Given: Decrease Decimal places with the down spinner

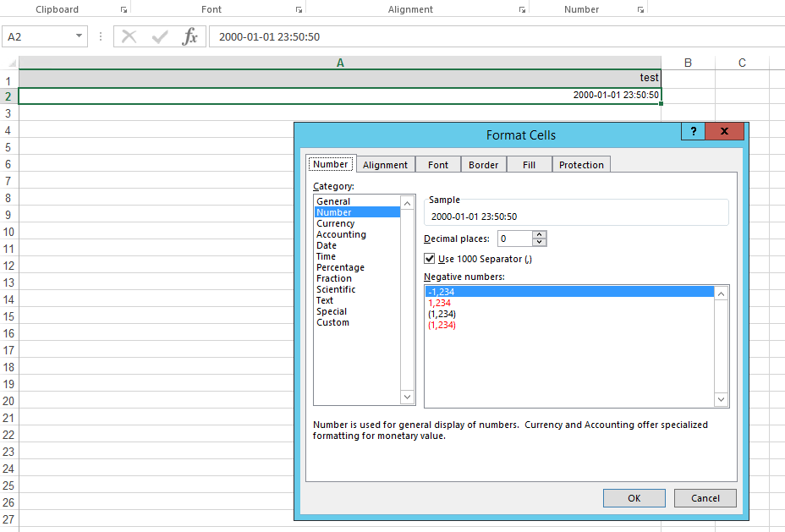Looking at the screenshot, I should tap(540, 243).
